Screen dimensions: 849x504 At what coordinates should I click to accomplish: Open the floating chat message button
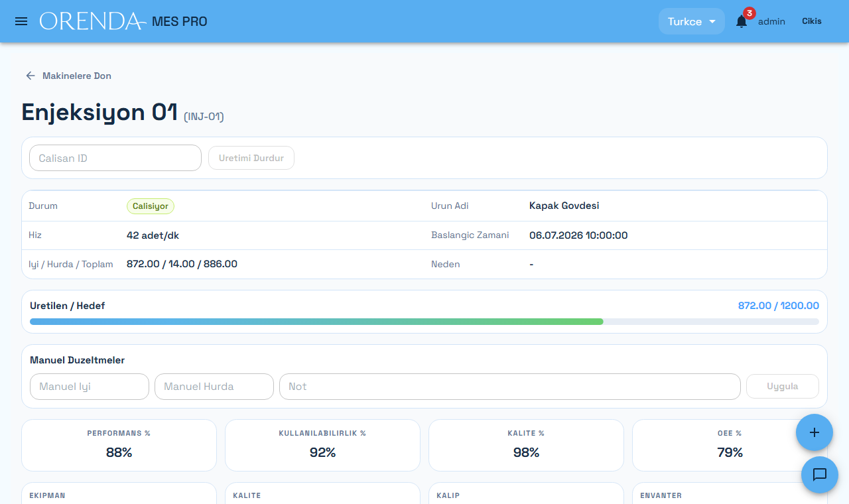(x=820, y=475)
